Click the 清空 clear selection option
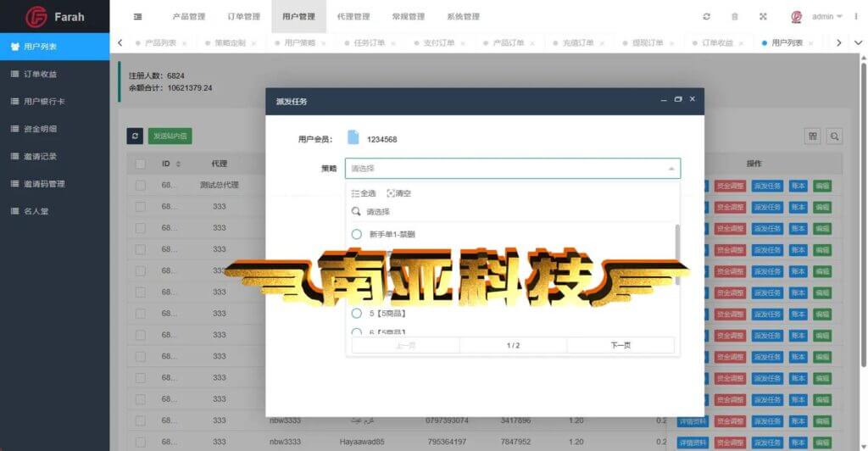 398,193
